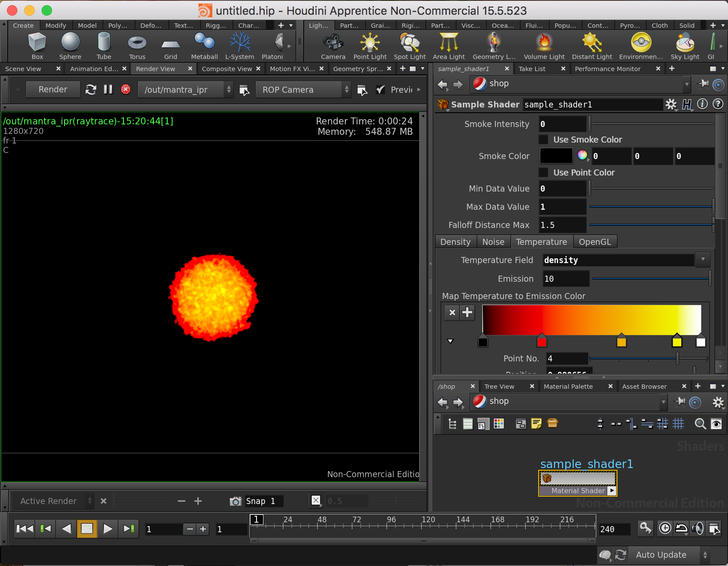The width and height of the screenshot is (728, 566).
Task: Open the Temperature Field dropdown
Action: click(702, 260)
